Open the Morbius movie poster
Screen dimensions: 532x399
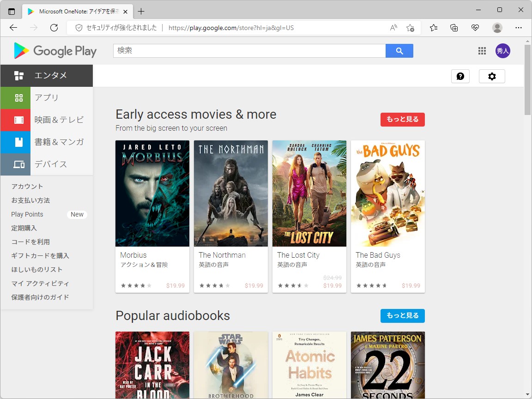pos(152,193)
